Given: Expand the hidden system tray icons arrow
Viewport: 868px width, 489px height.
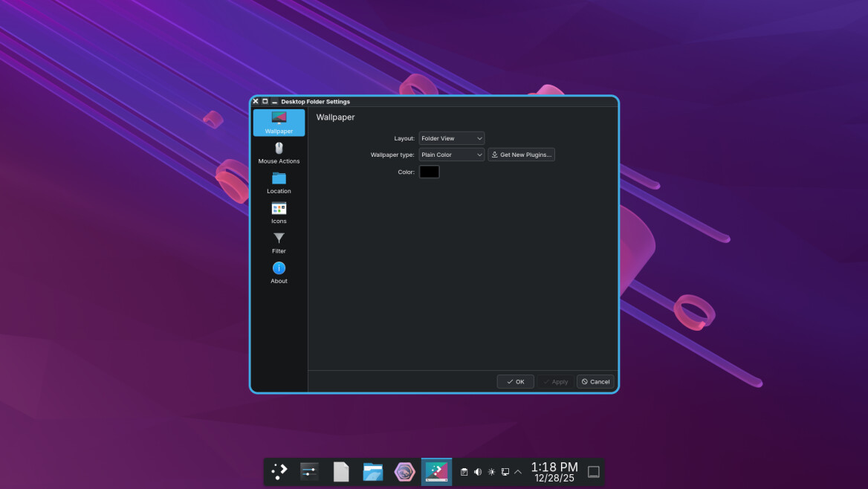Looking at the screenshot, I should pyautogui.click(x=518, y=472).
